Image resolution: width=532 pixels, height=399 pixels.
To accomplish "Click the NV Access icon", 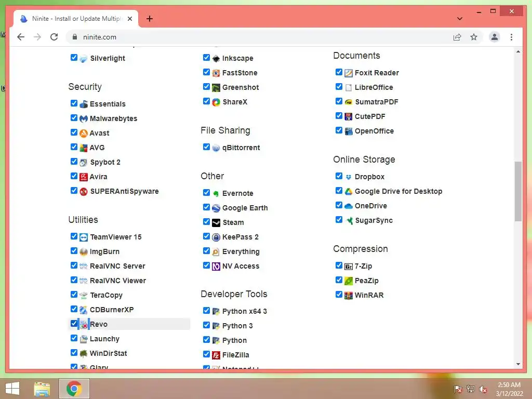I will click(x=216, y=267).
